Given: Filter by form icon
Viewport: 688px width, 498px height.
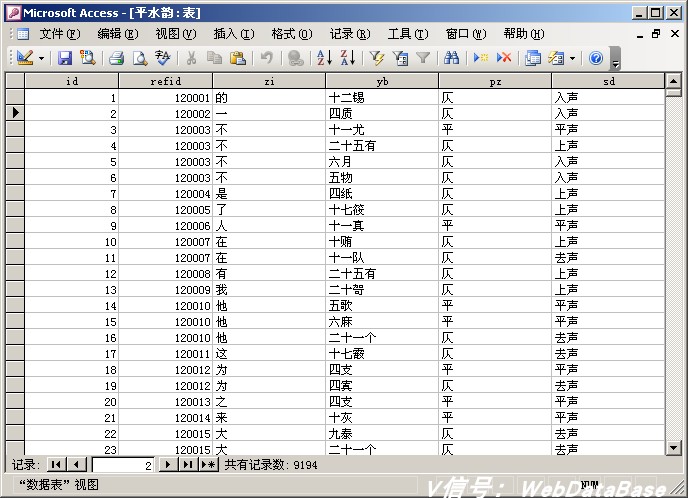Looking at the screenshot, I should point(400,57).
